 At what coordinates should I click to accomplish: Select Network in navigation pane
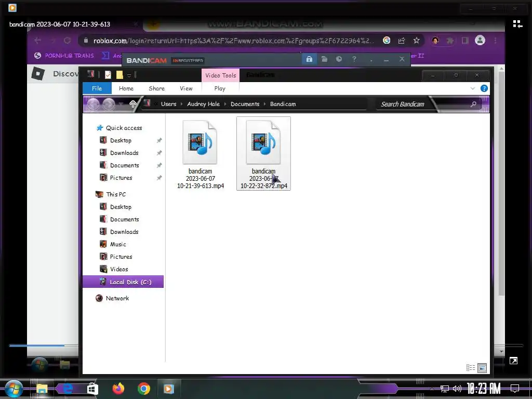pyautogui.click(x=117, y=298)
